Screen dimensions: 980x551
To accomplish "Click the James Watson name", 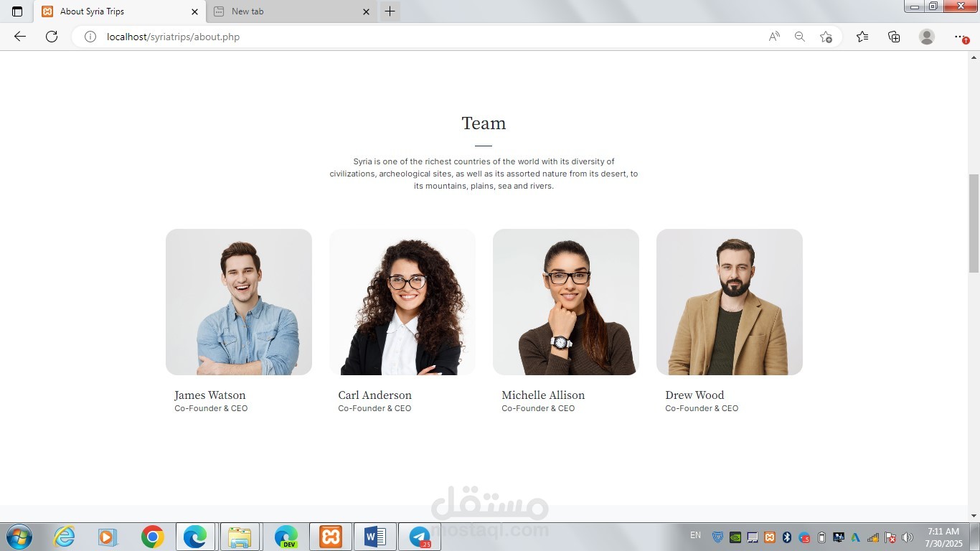I will tap(210, 395).
